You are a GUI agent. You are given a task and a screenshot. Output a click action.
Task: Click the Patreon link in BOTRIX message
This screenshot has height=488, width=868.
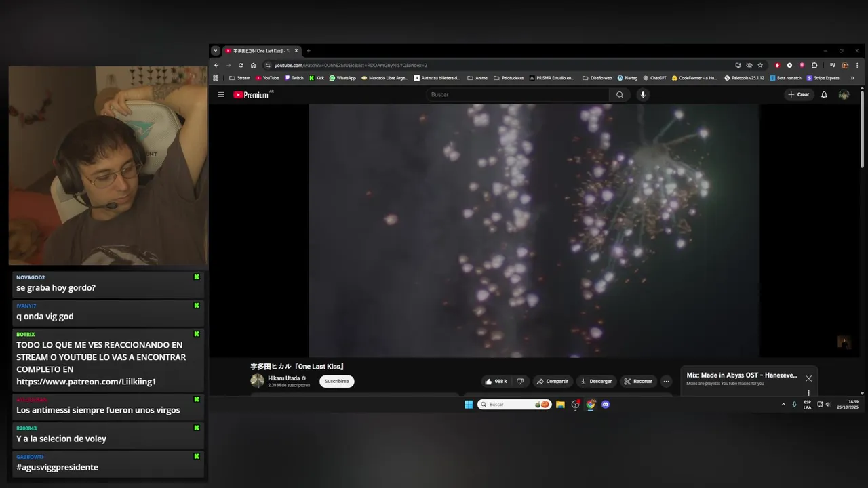(x=86, y=382)
